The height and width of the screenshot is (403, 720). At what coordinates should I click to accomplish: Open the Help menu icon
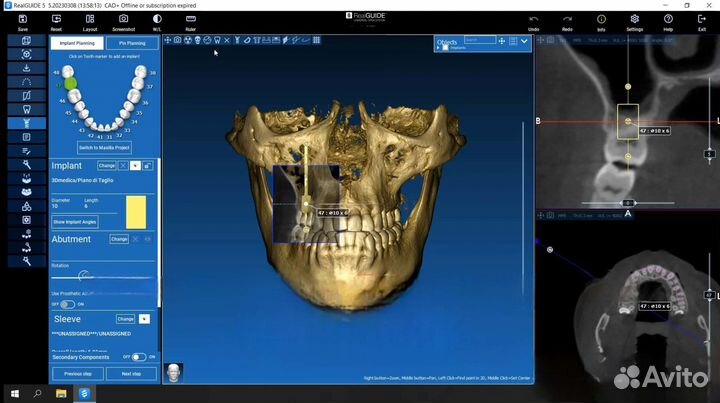pos(668,19)
